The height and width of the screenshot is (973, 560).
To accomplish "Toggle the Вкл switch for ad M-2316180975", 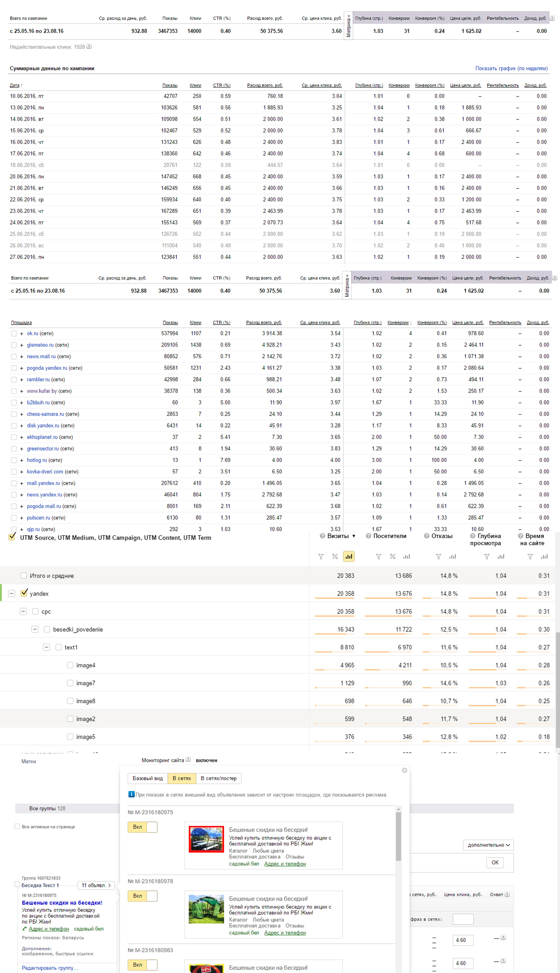I will click(142, 827).
